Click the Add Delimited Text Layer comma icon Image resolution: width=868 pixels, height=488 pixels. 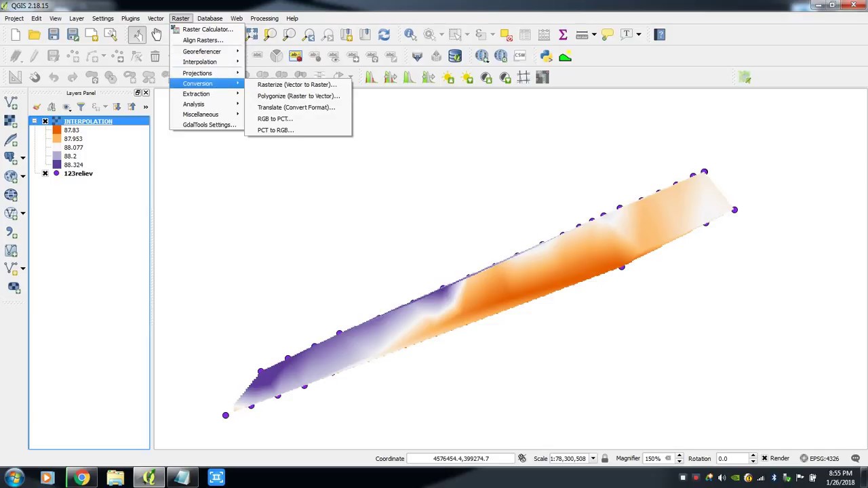10,232
